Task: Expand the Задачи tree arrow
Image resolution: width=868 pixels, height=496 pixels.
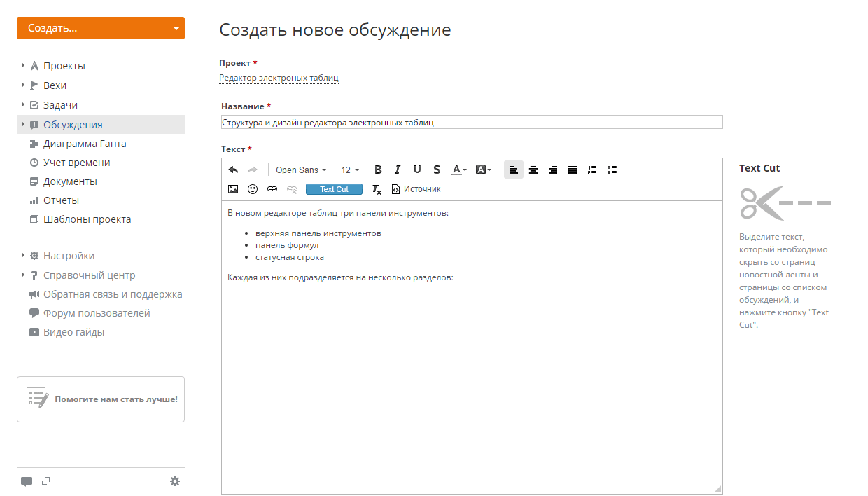Action: pos(23,104)
